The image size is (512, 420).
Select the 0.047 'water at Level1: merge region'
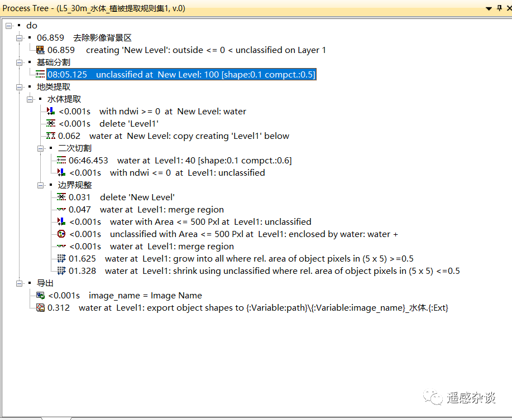tap(146, 209)
